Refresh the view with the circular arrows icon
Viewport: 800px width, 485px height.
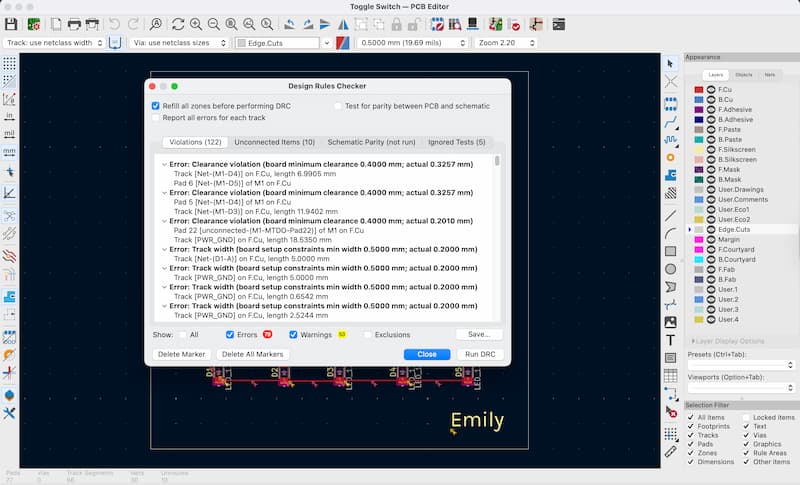click(x=178, y=24)
